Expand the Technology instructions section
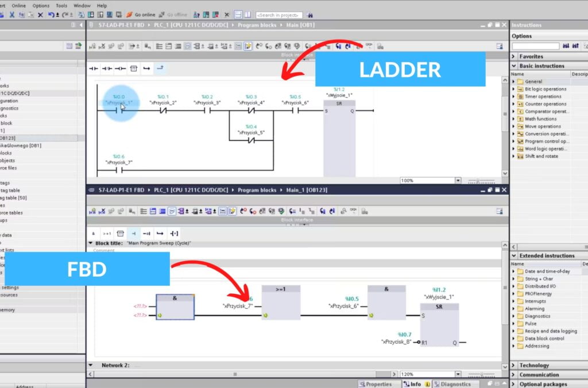Viewport: 588px width, 388px height. click(513, 365)
